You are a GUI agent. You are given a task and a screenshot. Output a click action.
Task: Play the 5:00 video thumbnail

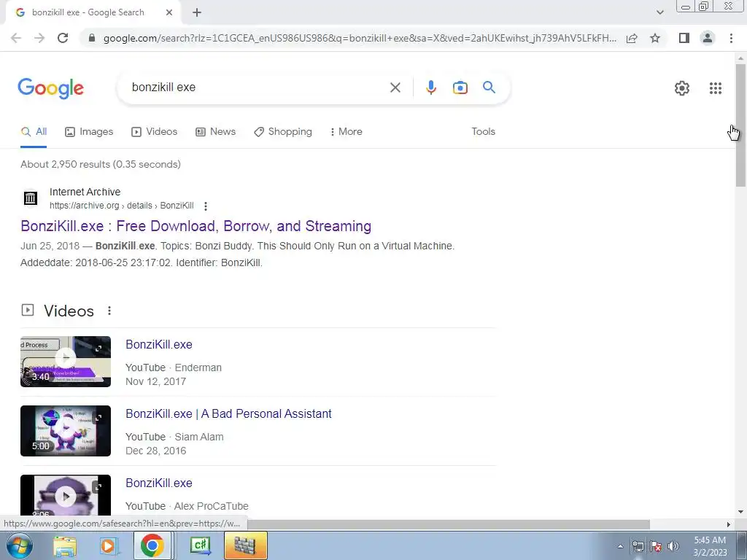coord(66,431)
